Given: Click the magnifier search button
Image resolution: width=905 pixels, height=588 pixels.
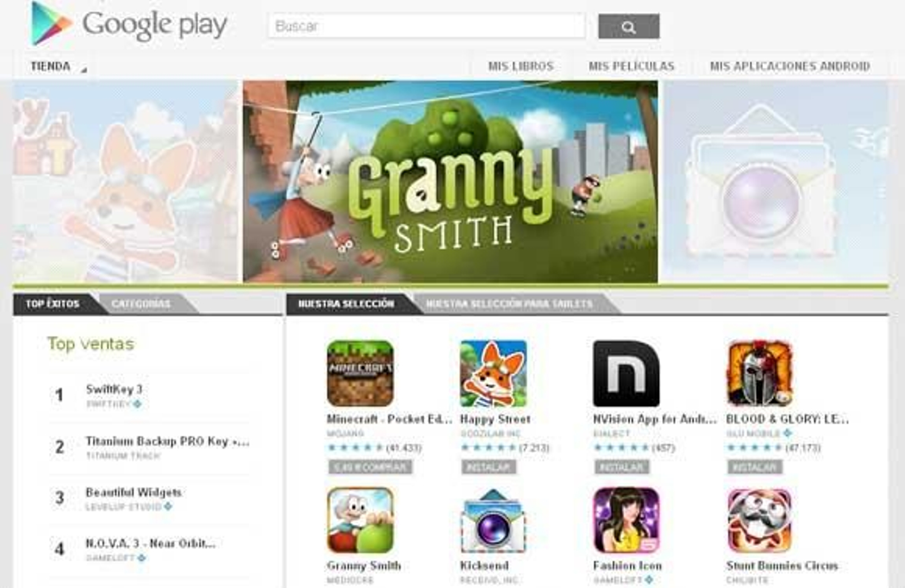Looking at the screenshot, I should click(628, 27).
